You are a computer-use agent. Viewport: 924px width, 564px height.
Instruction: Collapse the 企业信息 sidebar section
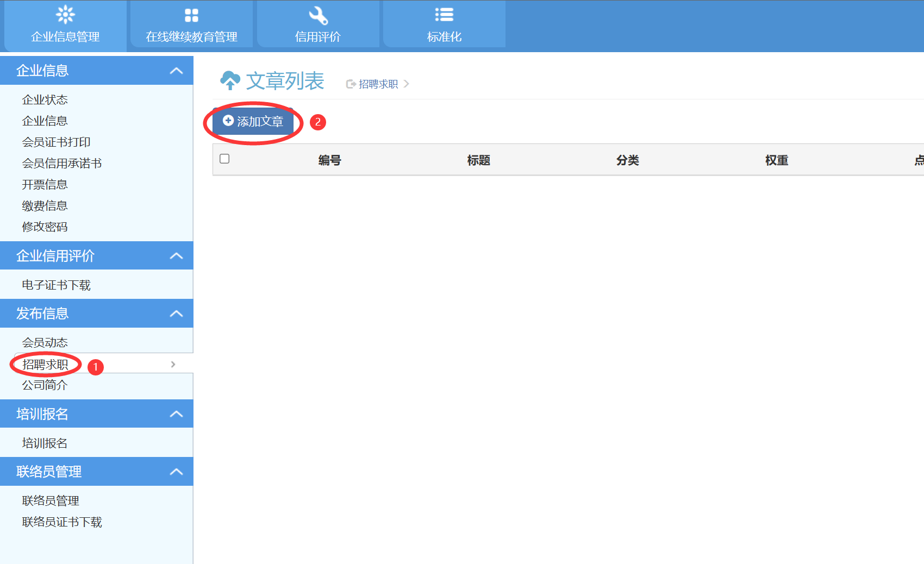click(176, 71)
